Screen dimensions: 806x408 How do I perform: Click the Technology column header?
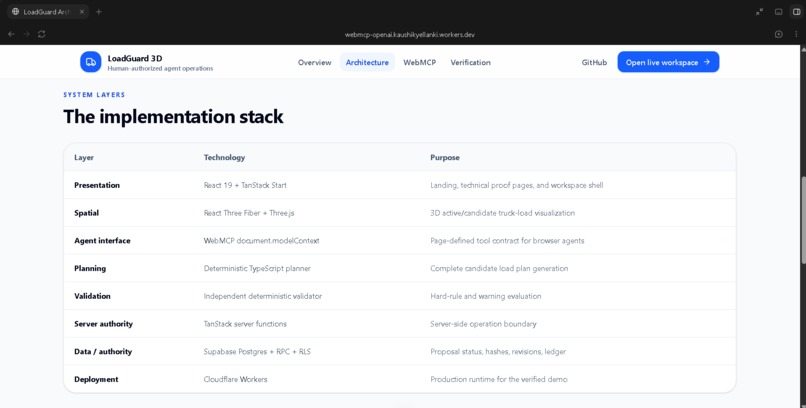tap(224, 157)
